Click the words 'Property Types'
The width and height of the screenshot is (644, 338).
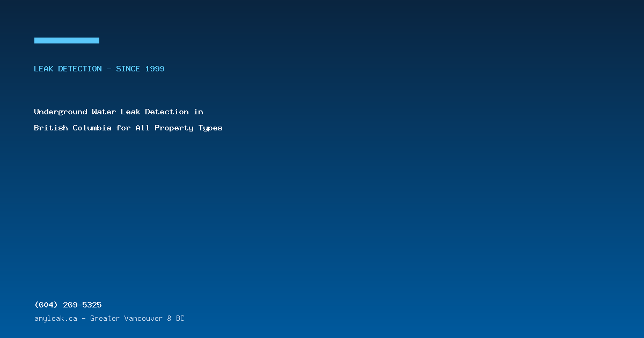189,128
